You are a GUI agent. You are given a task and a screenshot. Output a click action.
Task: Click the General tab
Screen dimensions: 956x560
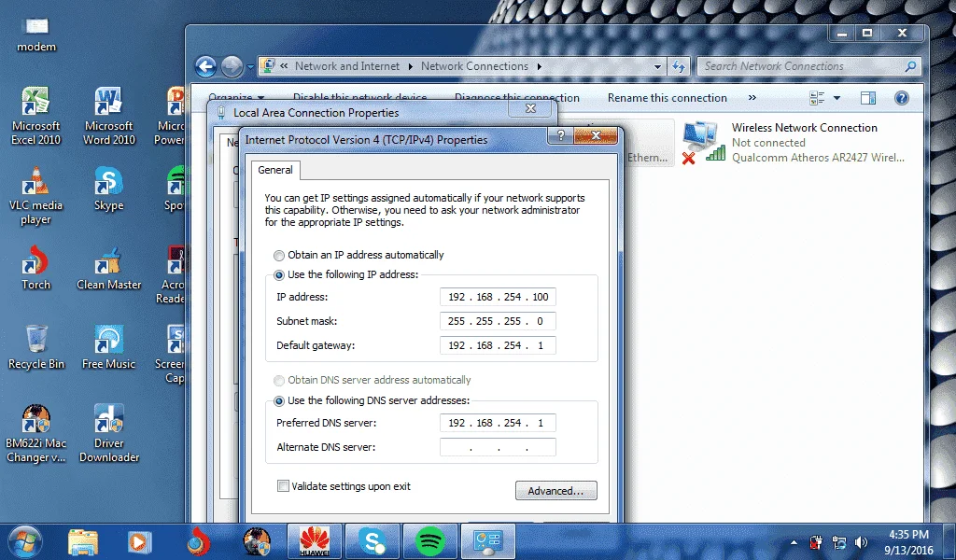coord(275,170)
